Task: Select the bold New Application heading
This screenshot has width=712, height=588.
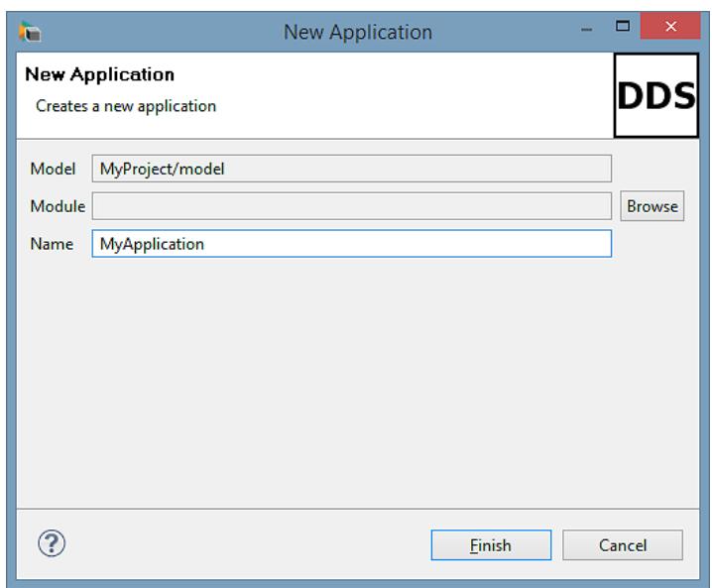Action: (99, 74)
